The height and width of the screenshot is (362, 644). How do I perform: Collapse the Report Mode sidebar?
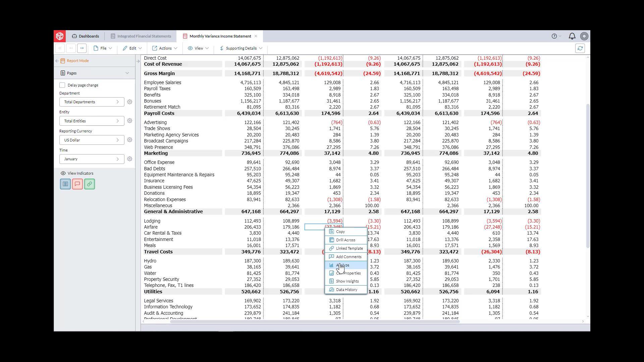[x=57, y=61]
